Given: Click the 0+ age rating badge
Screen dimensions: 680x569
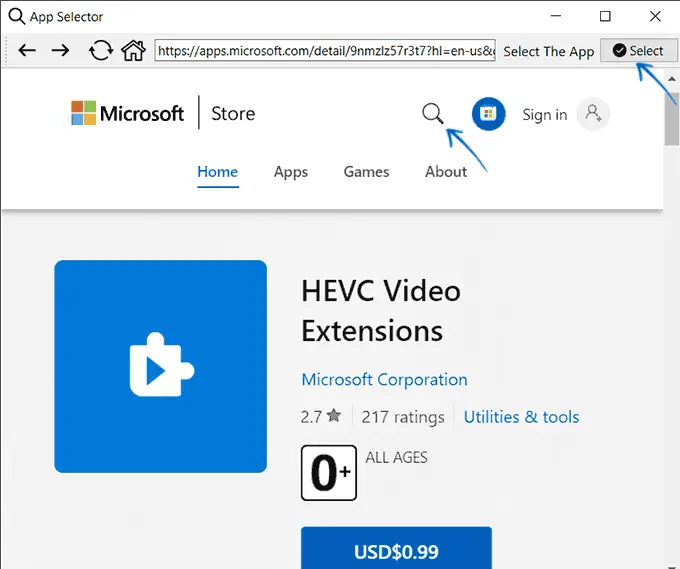Looking at the screenshot, I should pyautogui.click(x=329, y=473).
